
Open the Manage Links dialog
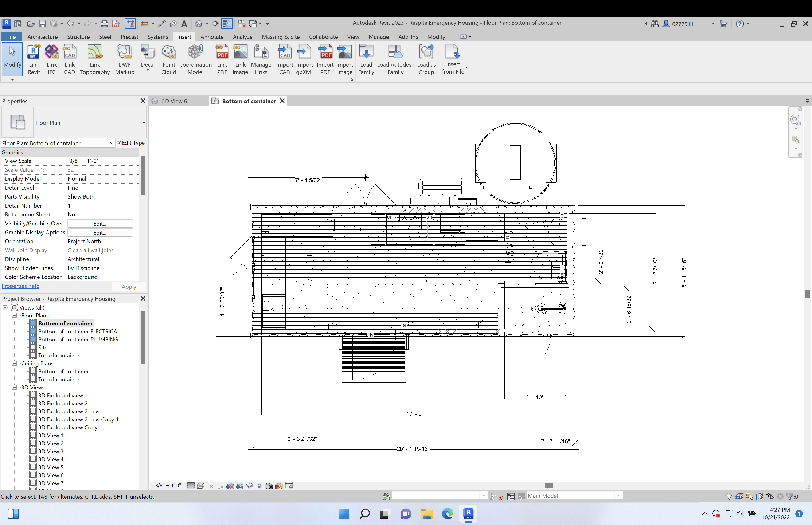tap(261, 59)
